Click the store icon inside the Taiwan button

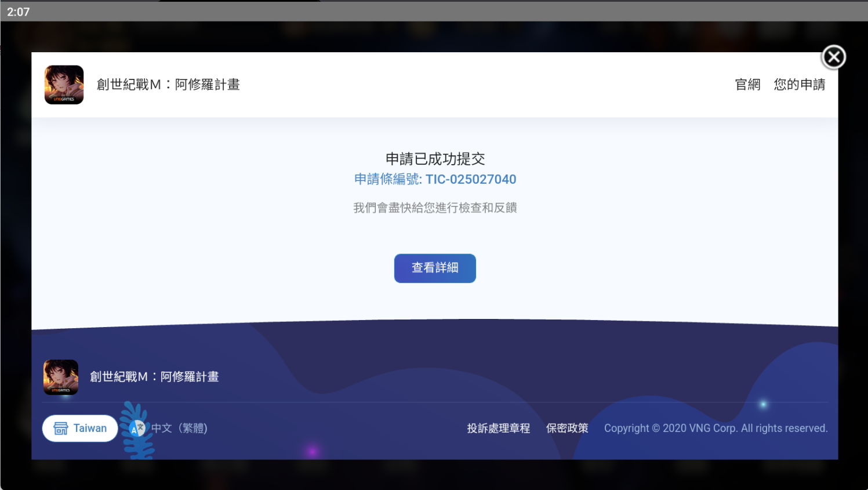61,429
